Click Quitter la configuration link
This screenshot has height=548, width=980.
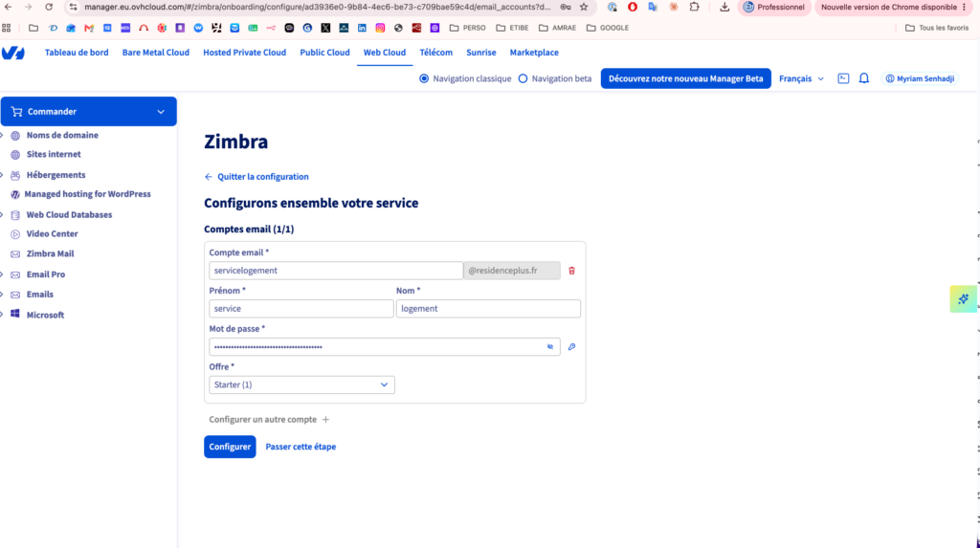click(256, 177)
